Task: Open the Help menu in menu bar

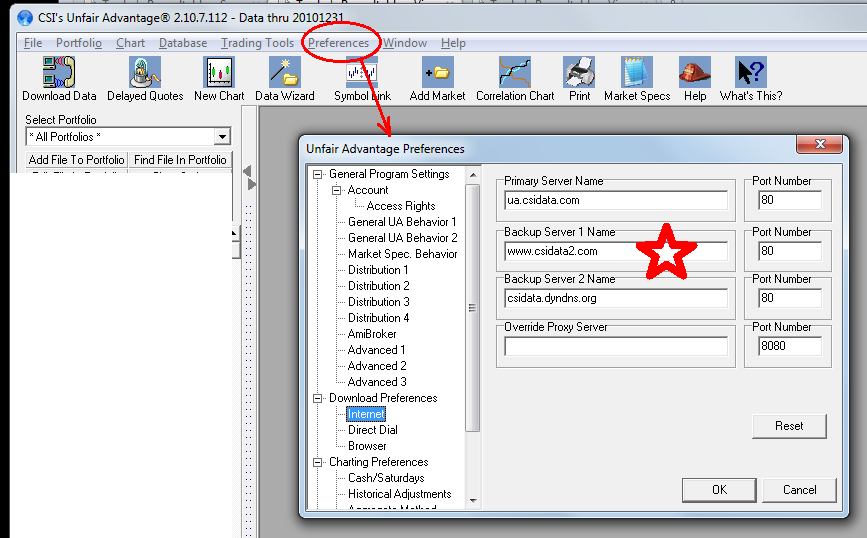Action: 453,43
